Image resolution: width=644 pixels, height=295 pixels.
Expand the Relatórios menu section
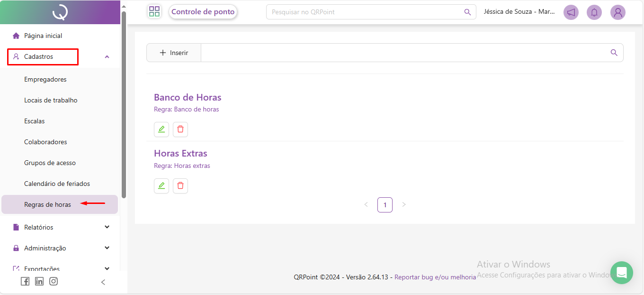(107, 227)
